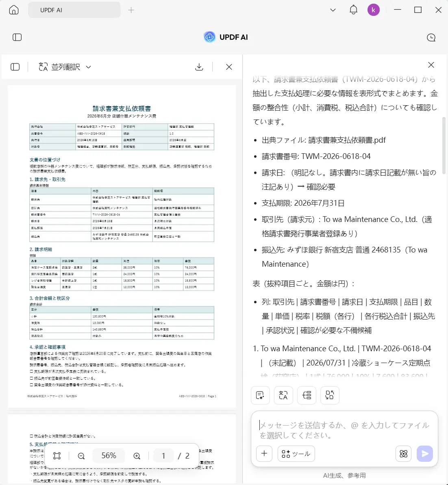The width and height of the screenshot is (448, 485).
Task: Go to the home screen icon
Action: click(13, 10)
